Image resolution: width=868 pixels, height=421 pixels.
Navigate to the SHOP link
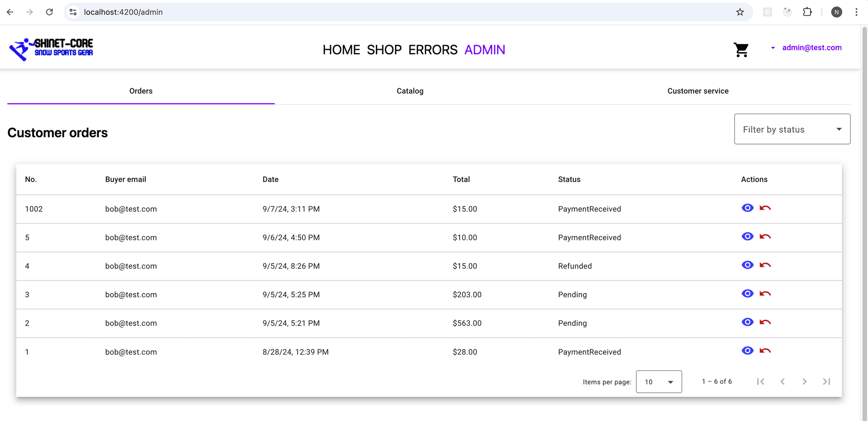tap(384, 50)
